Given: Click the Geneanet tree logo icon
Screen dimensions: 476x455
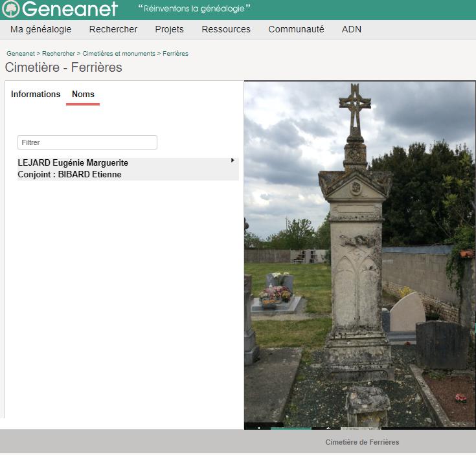Looking at the screenshot, I should (10, 9).
